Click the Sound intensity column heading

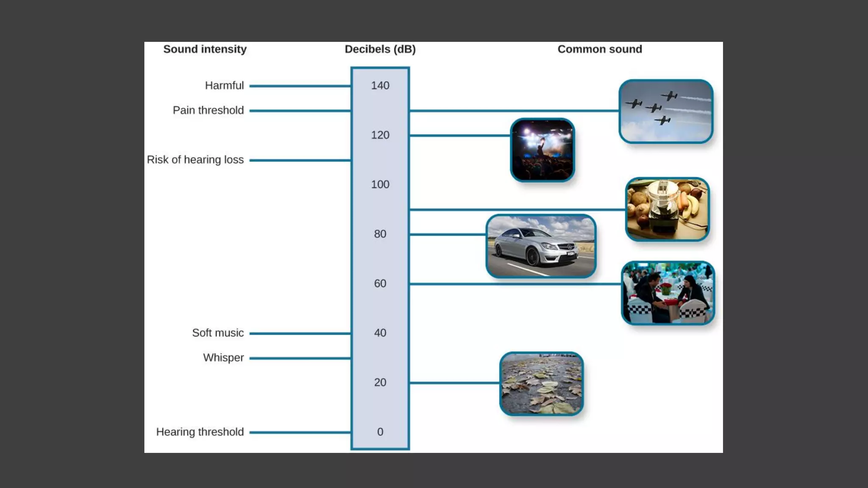point(205,49)
